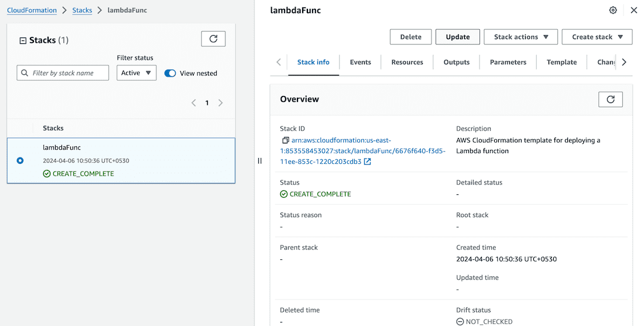
Task: Click the split panel resize handle
Action: click(x=259, y=161)
